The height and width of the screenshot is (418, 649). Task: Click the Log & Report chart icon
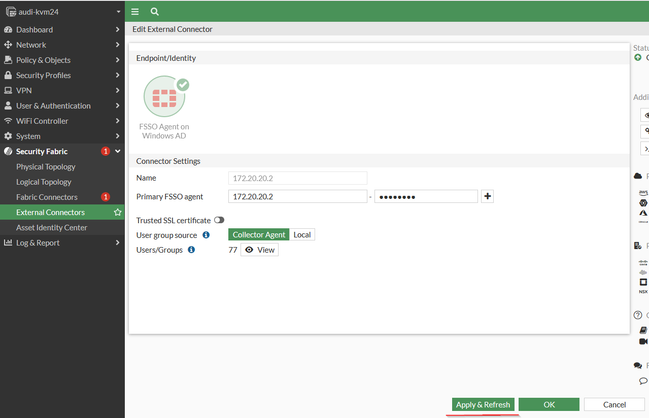[8, 243]
